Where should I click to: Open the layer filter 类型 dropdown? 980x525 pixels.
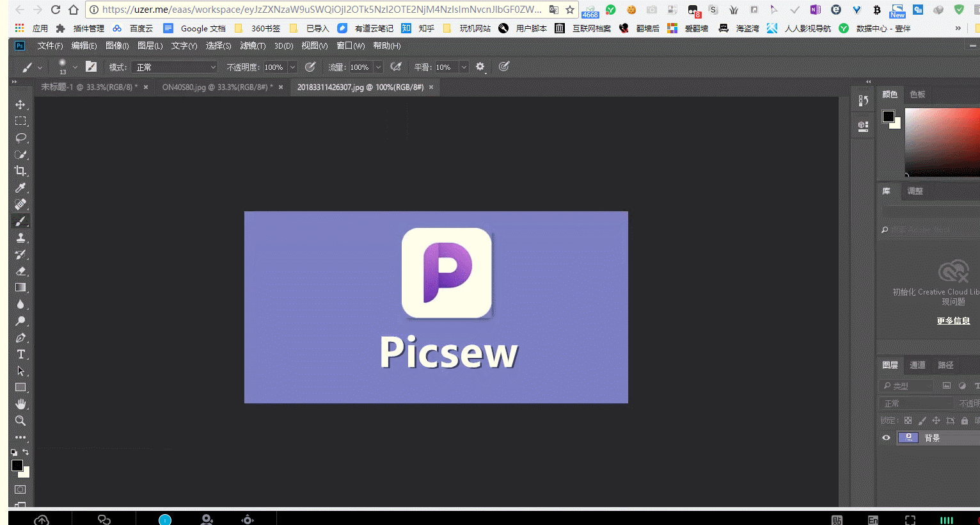click(x=906, y=385)
